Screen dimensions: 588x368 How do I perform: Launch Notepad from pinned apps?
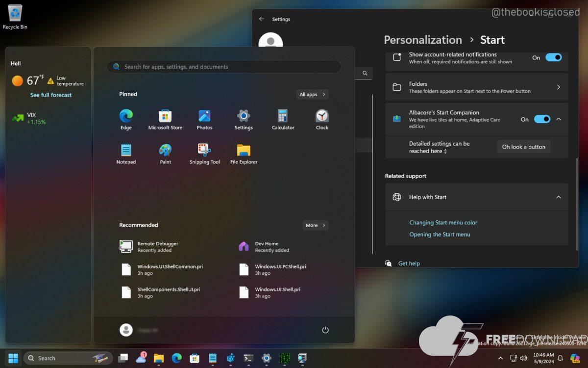click(x=126, y=154)
